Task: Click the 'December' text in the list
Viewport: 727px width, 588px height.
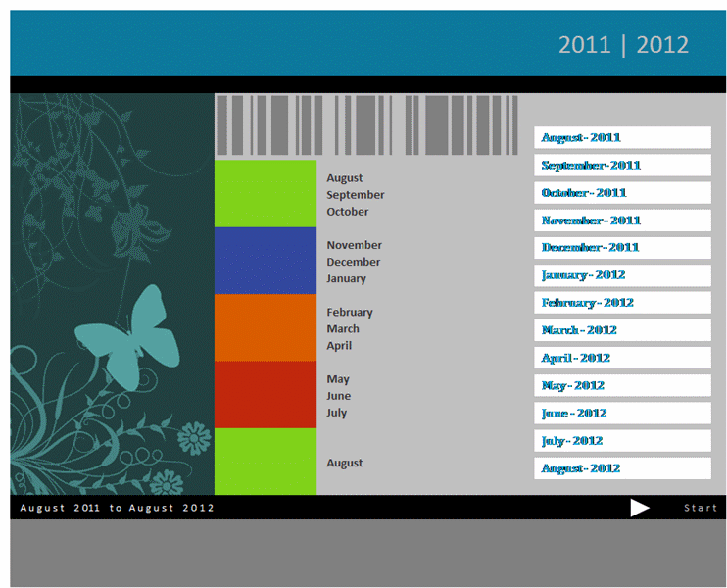Action: 354,262
